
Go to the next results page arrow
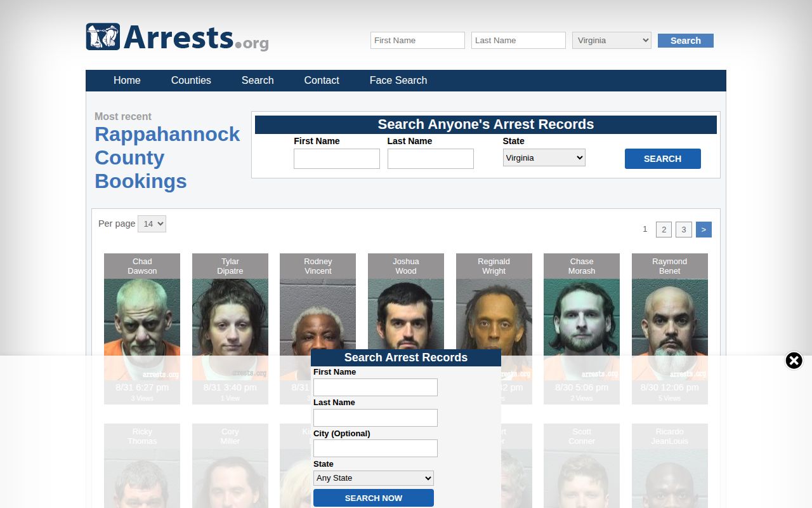tap(704, 229)
